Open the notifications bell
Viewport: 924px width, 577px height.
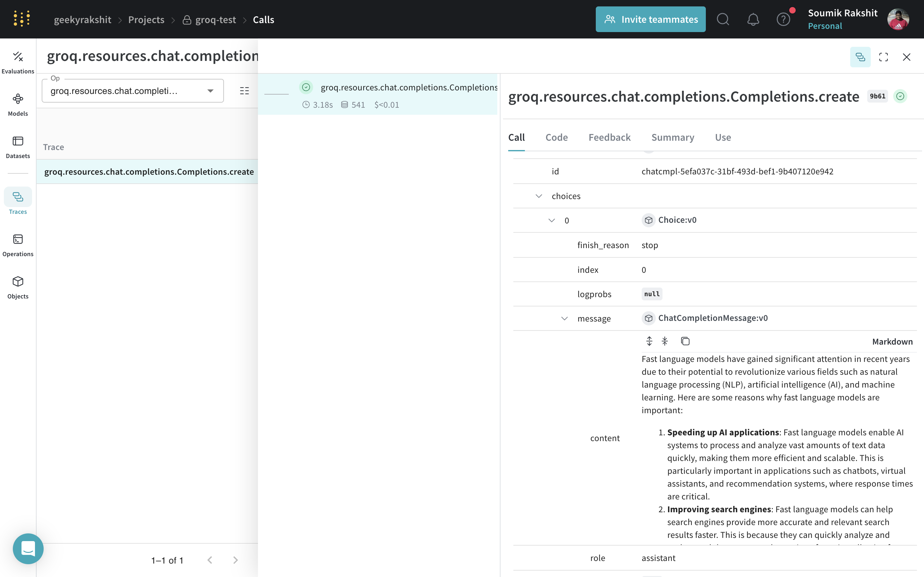pos(753,19)
